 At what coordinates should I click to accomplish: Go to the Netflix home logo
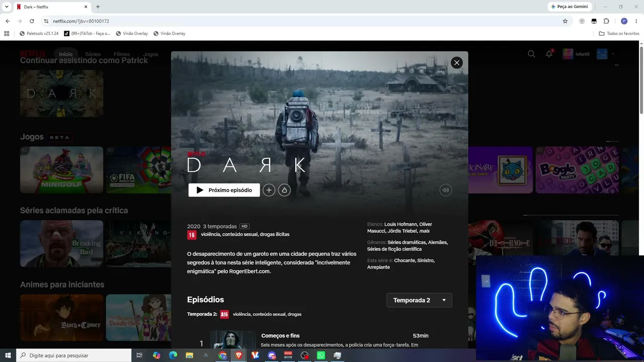(33, 54)
